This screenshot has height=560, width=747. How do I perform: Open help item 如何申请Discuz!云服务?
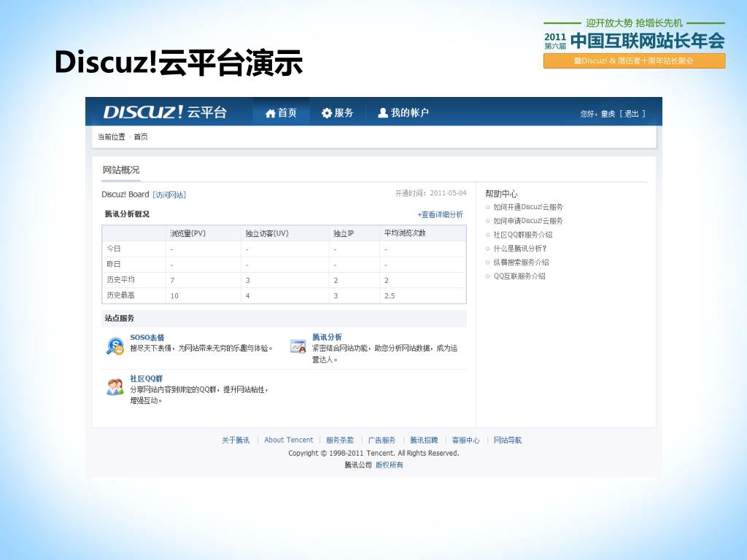point(528,221)
